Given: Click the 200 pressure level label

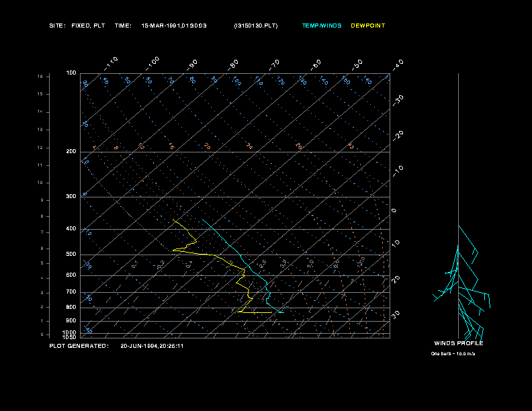Looking at the screenshot, I should tap(71, 151).
